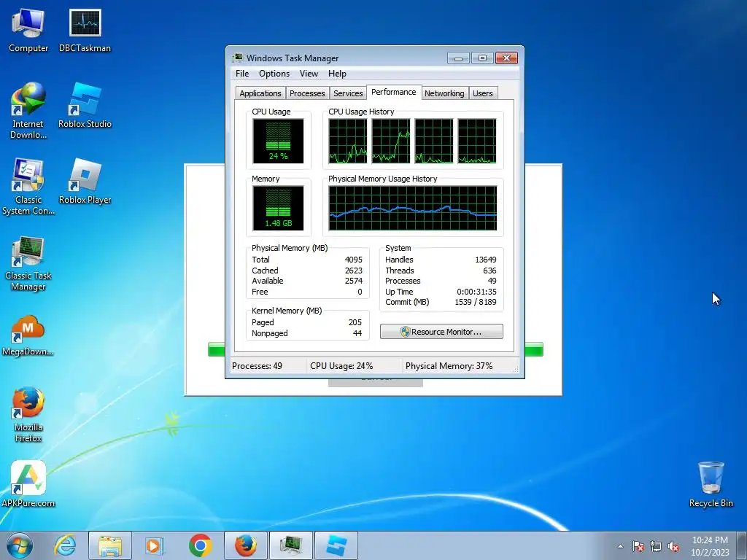Click the second CPU Usage History graph
Screen dimensions: 747x560
click(391, 141)
